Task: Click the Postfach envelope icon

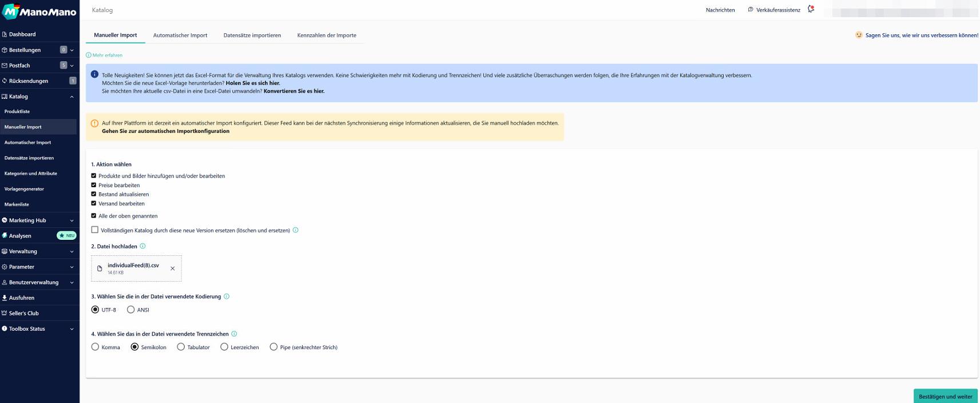Action: point(5,65)
